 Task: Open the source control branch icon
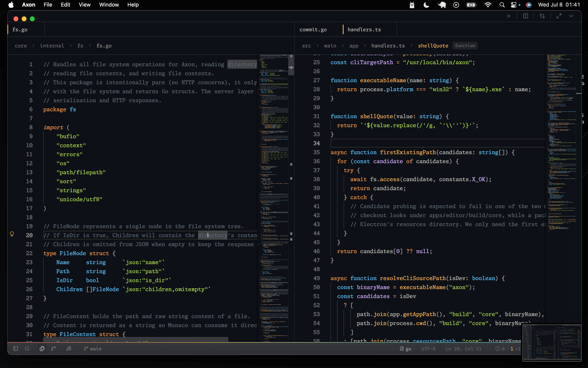(x=53, y=349)
